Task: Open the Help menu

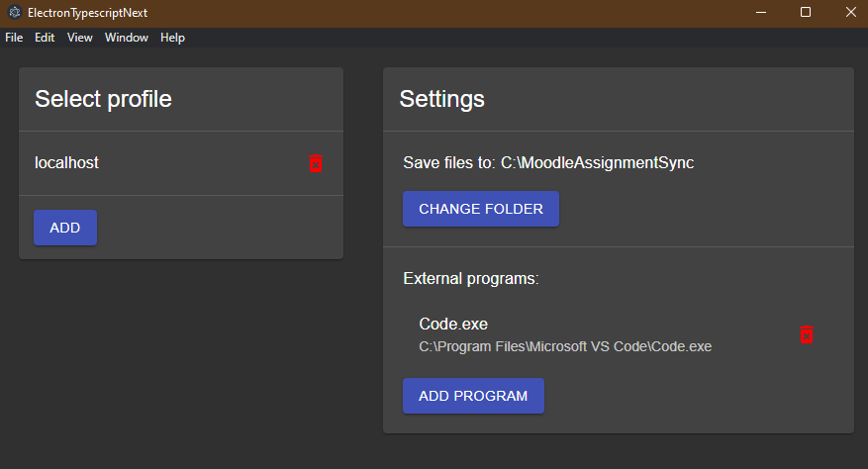Action: point(173,38)
